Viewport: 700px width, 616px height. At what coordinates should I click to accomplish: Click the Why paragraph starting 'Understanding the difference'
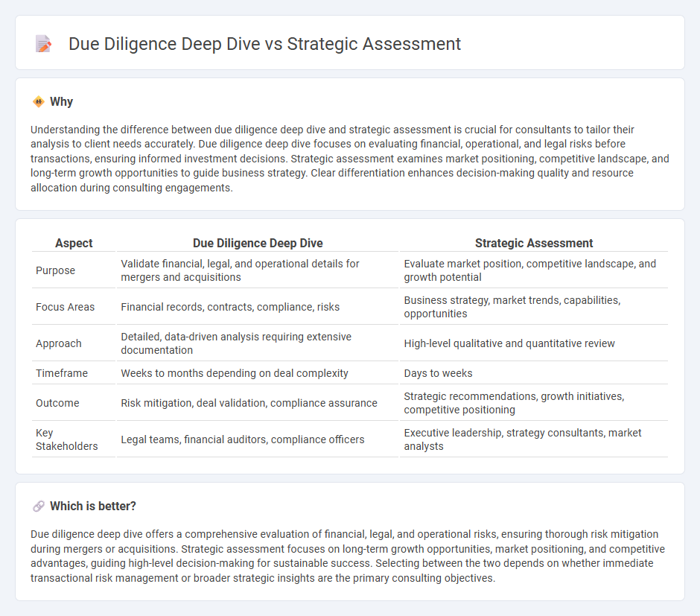click(349, 159)
